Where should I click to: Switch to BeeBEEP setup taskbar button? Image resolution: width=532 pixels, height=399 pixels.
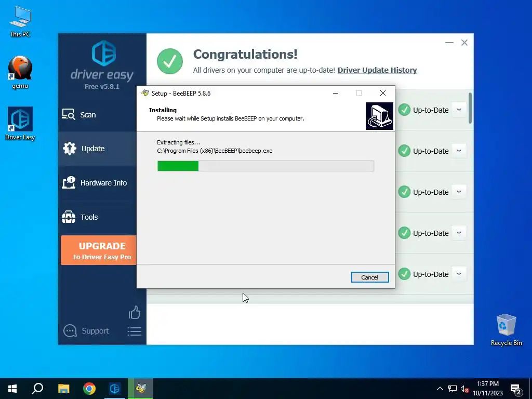(140, 389)
